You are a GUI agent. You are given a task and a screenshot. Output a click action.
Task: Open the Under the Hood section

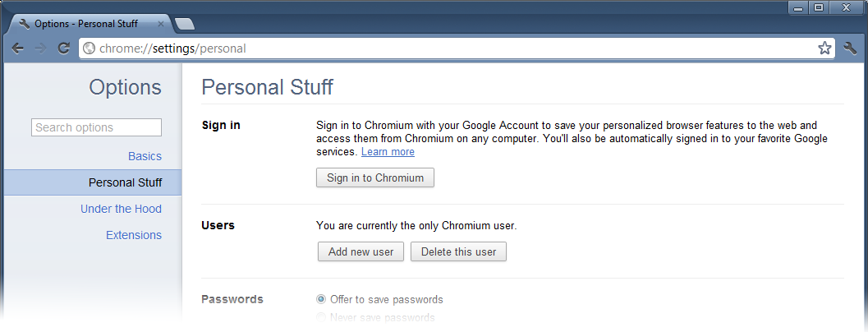122,209
